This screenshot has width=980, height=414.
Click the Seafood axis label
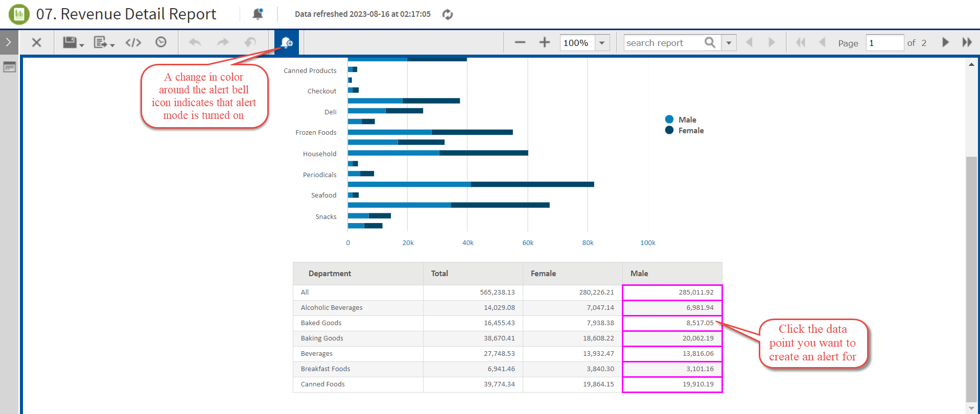coord(323,196)
